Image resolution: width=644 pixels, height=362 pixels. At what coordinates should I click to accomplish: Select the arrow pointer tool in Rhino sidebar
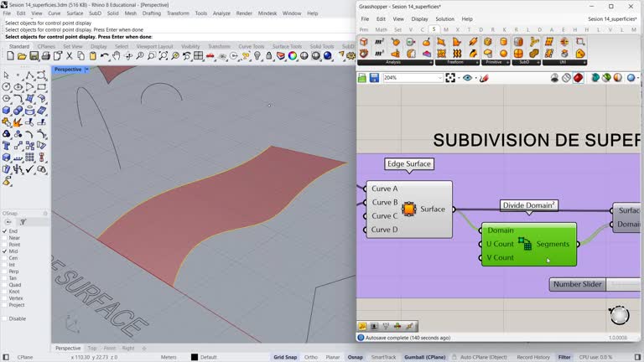(6, 75)
